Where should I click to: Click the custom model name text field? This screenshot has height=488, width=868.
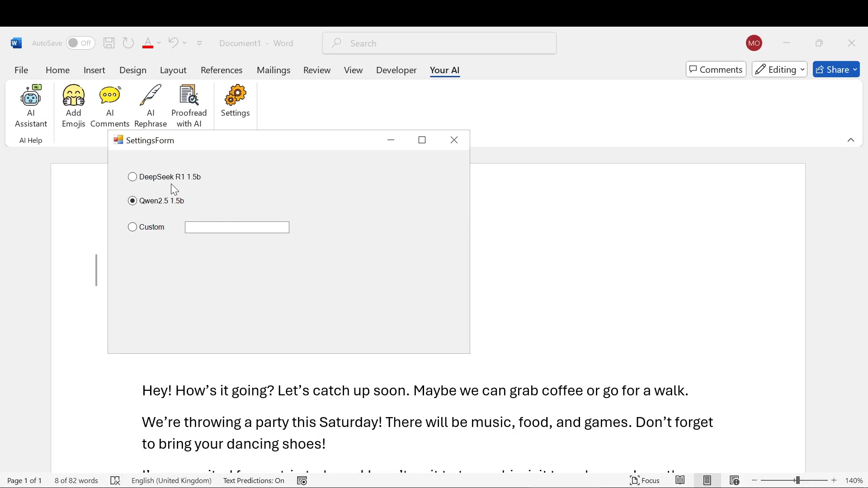click(237, 227)
